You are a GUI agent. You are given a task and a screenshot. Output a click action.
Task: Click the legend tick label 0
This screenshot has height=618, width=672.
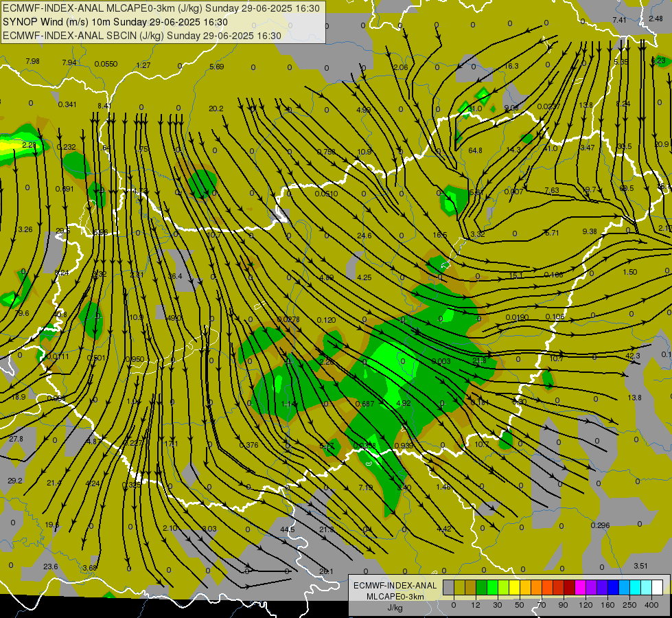[454, 605]
